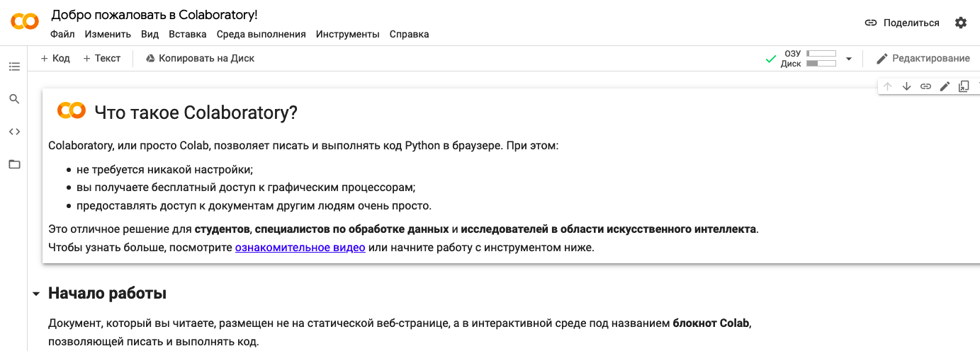The height and width of the screenshot is (351, 980).
Task: Open the Справка menu
Action: tap(409, 34)
